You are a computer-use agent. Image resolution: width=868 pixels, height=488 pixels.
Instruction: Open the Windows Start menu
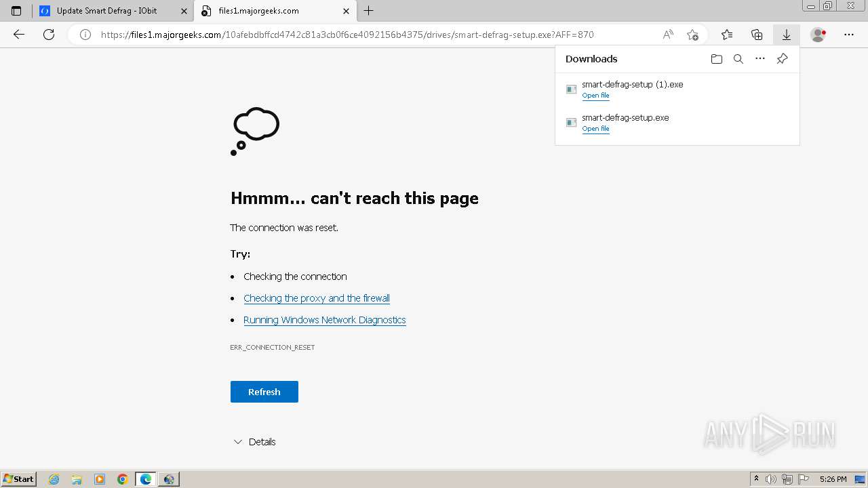click(19, 479)
